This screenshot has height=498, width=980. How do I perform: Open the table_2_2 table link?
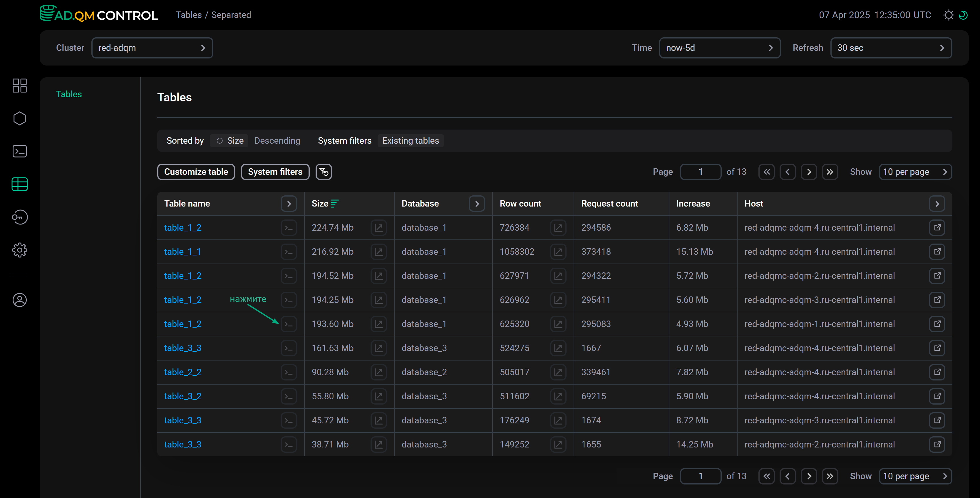coord(182,372)
